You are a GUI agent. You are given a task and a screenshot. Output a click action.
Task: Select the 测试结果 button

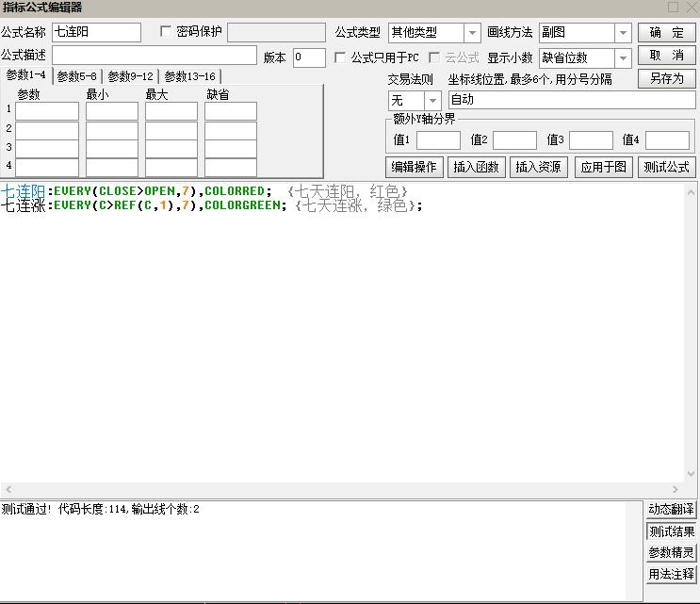[671, 531]
